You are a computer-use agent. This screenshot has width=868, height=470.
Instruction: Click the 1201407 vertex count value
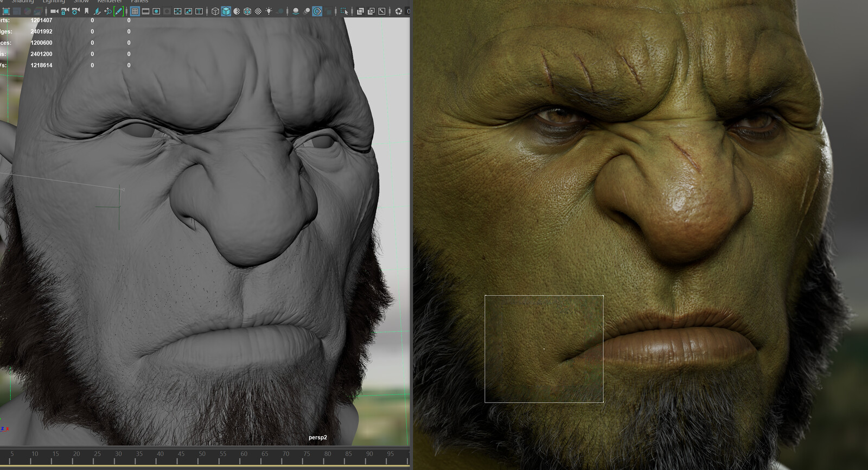[x=41, y=20]
